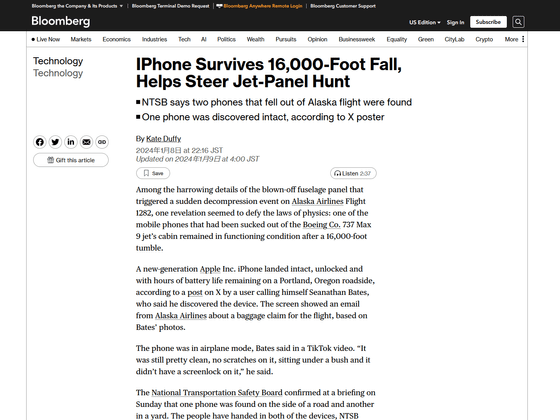The width and height of the screenshot is (560, 420).
Task: Open the search magnifier icon
Action: [x=518, y=22]
